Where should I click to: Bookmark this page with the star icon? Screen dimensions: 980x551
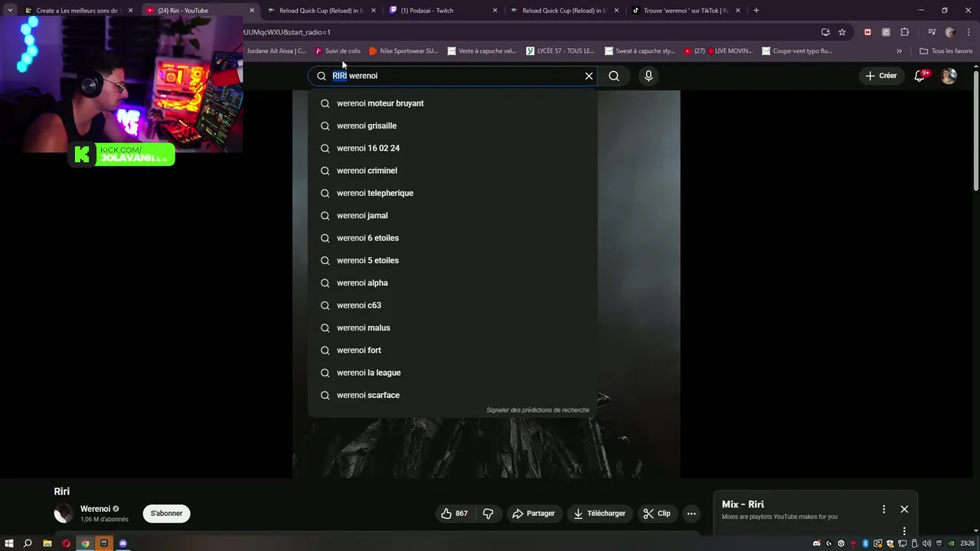[842, 32]
